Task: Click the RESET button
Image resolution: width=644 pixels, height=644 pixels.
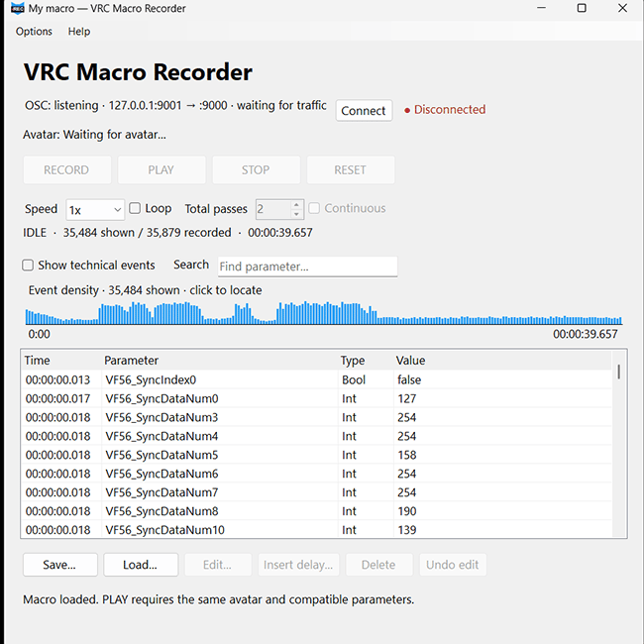Action: pyautogui.click(x=351, y=169)
